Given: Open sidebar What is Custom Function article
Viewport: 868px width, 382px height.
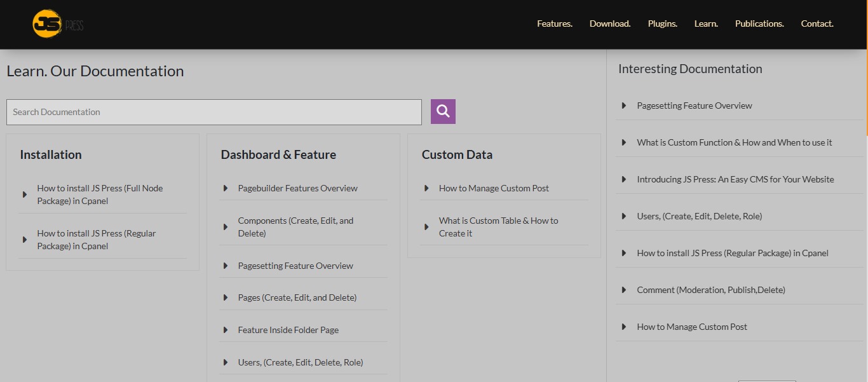Looking at the screenshot, I should click(734, 143).
